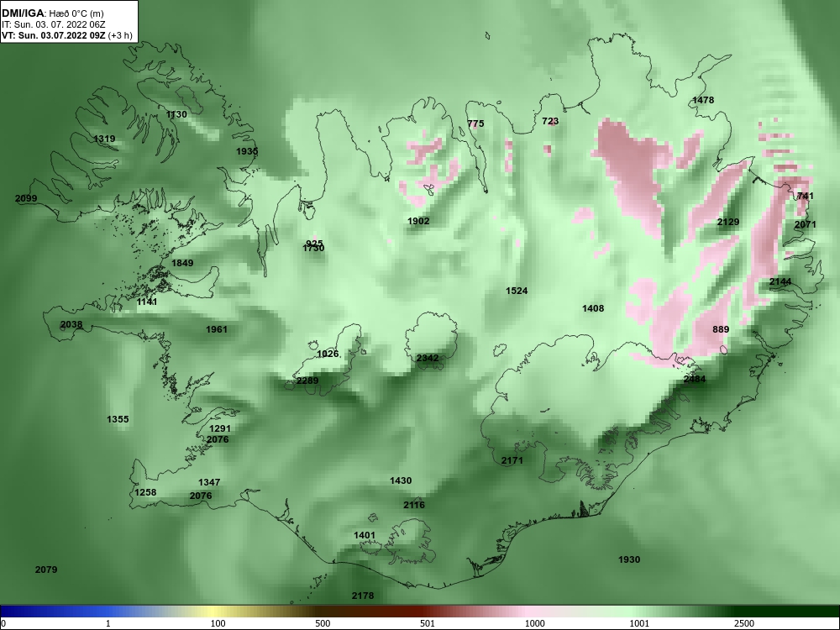The image size is (840, 630).
Task: Click the 1961 height value
Action: (x=217, y=329)
